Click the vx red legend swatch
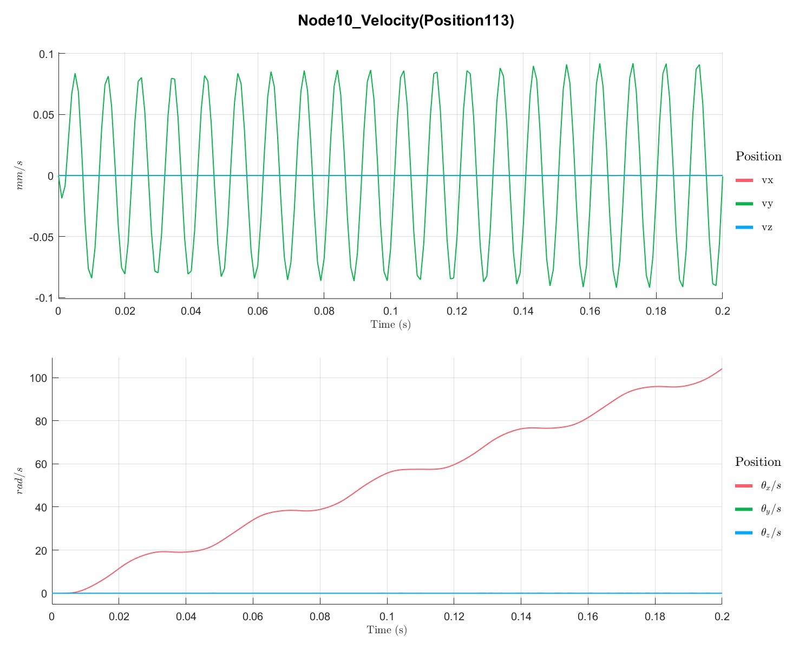The height and width of the screenshot is (650, 812). (x=744, y=180)
